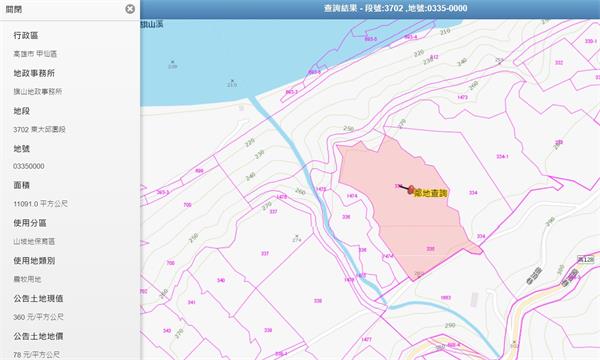Select parcel 1683 below the highlighted lot
Image resolution: width=600 pixels, height=360 pixels.
tap(445, 298)
